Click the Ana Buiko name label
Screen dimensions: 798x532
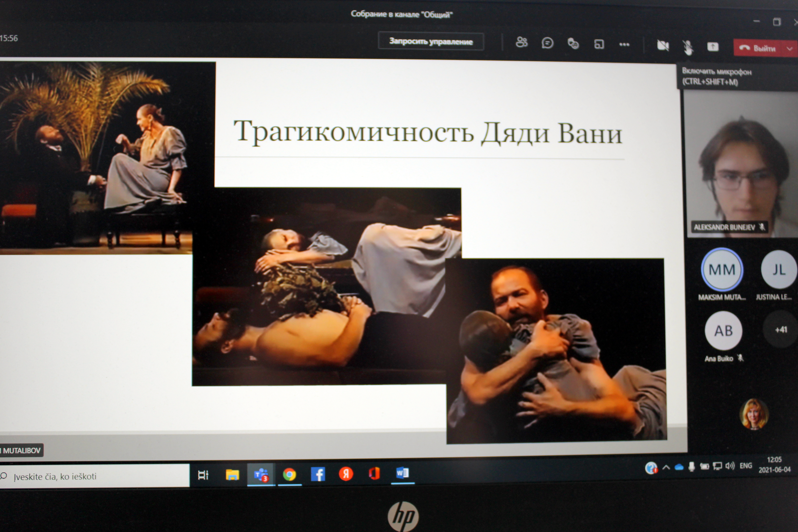pyautogui.click(x=719, y=359)
